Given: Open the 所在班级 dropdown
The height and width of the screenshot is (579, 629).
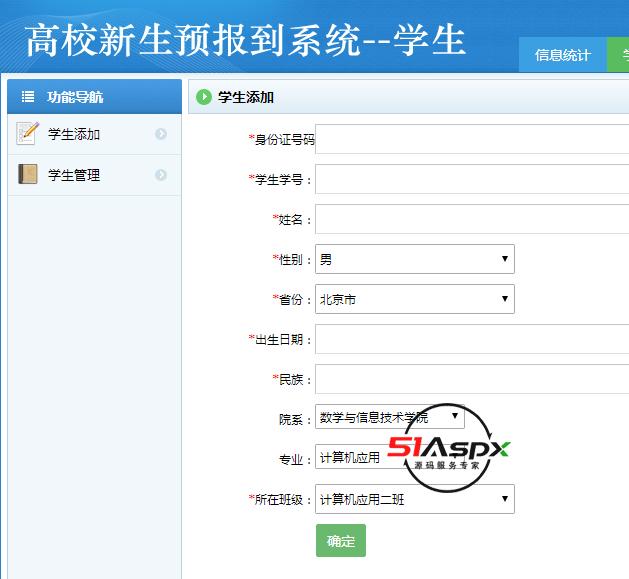Looking at the screenshot, I should point(415,499).
